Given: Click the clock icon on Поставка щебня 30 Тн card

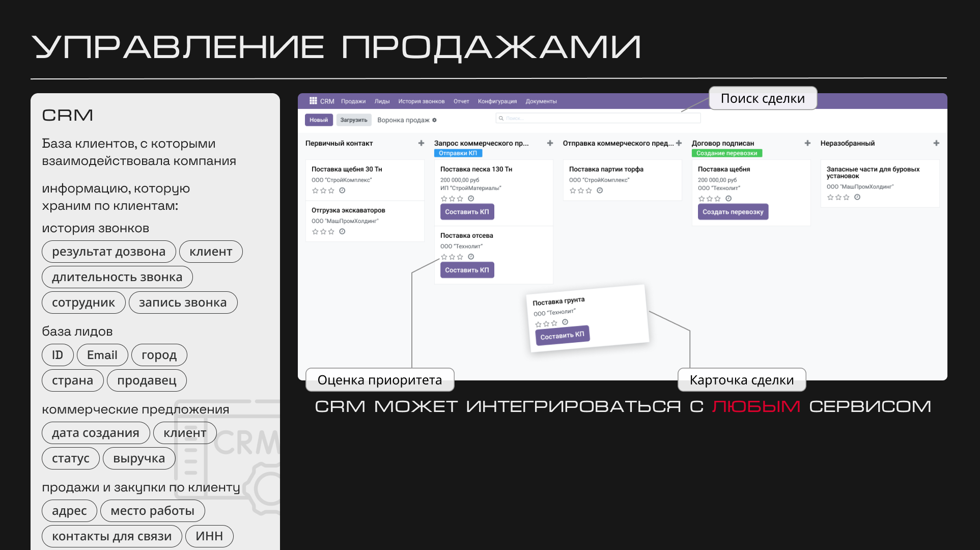Looking at the screenshot, I should [342, 190].
